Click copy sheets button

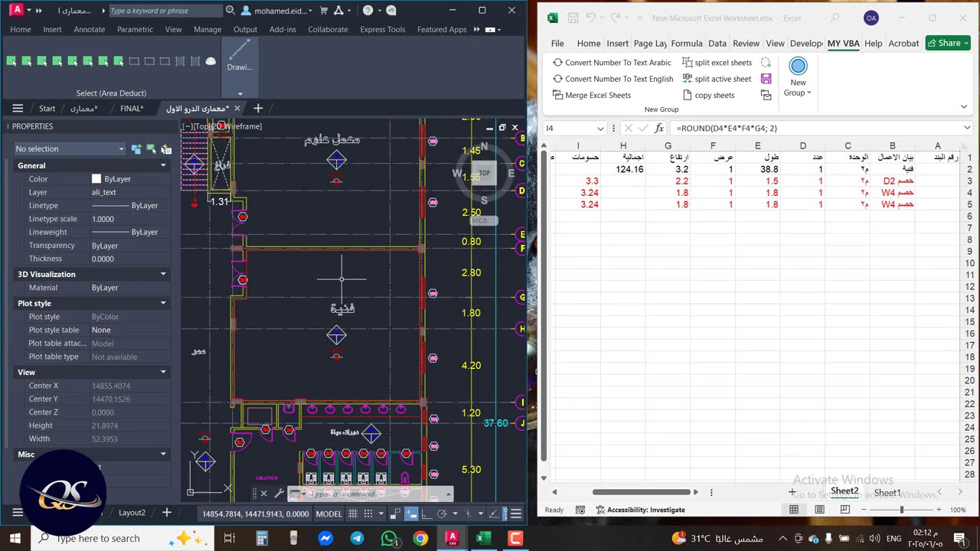coord(707,96)
